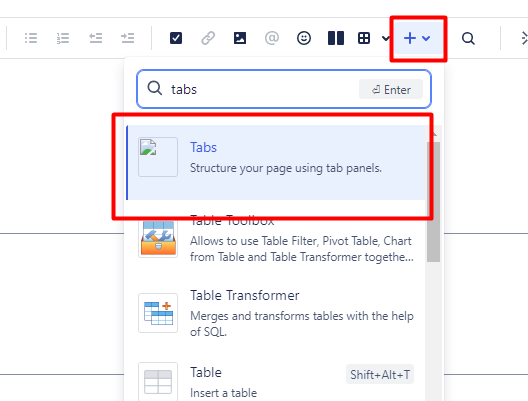Click 'Structure your page using tab panels.' text

pyautogui.click(x=286, y=168)
